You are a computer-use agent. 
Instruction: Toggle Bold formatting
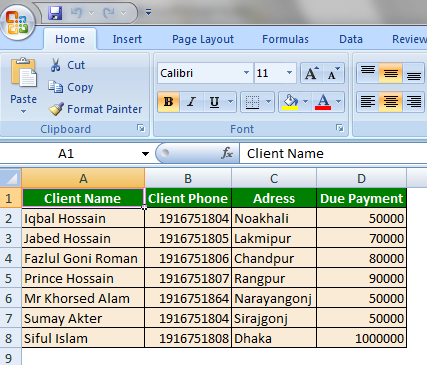tap(168, 101)
